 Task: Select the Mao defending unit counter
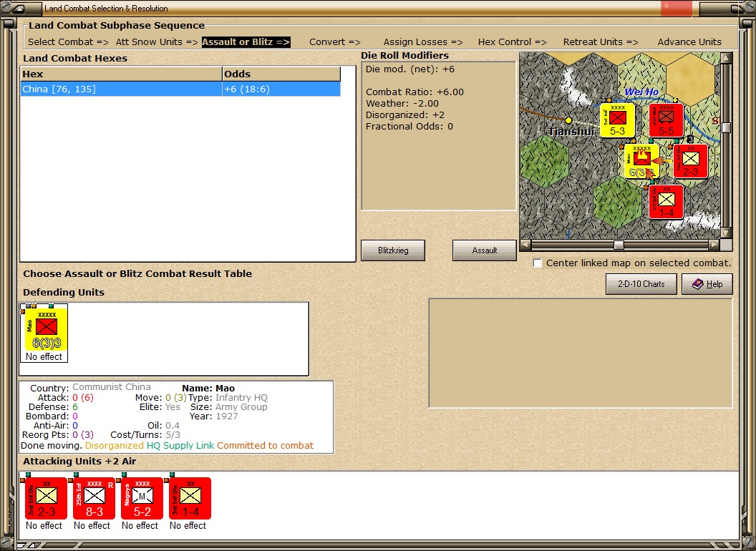tap(47, 330)
